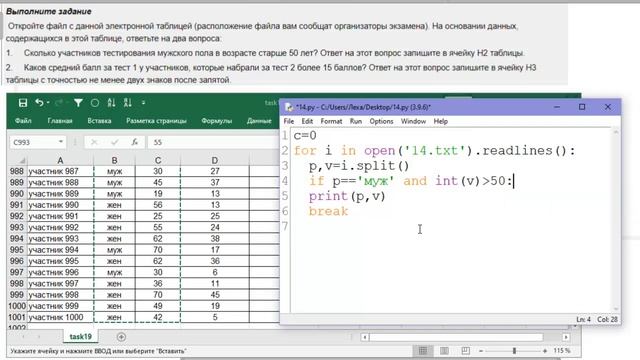This screenshot has width=640, height=360.
Task: Click the confirm checkmark in formula bar
Action: point(114,142)
